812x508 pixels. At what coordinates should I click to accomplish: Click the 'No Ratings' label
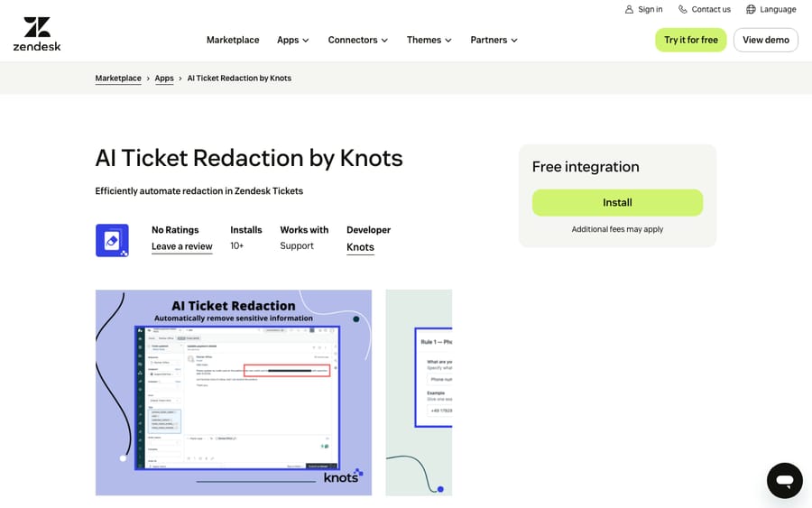click(x=175, y=230)
